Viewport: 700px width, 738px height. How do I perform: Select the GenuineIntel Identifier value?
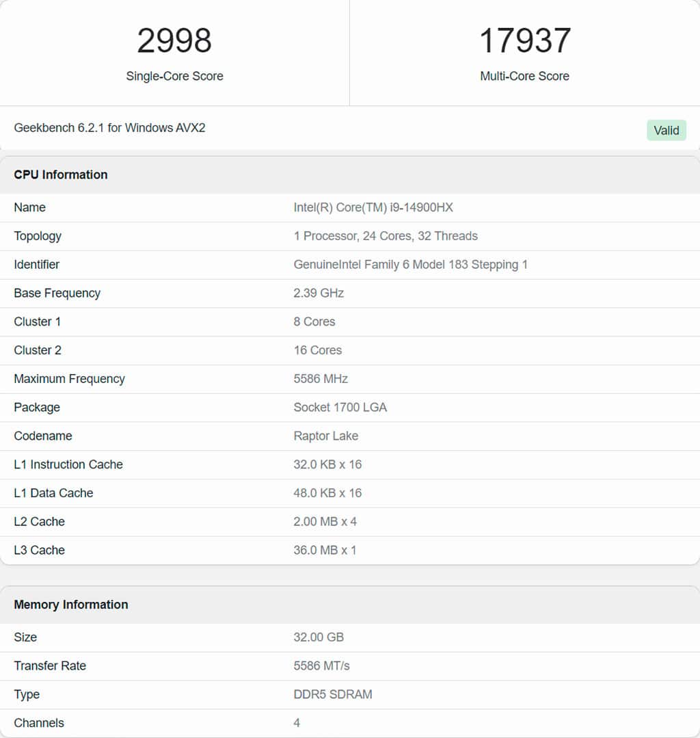point(410,265)
